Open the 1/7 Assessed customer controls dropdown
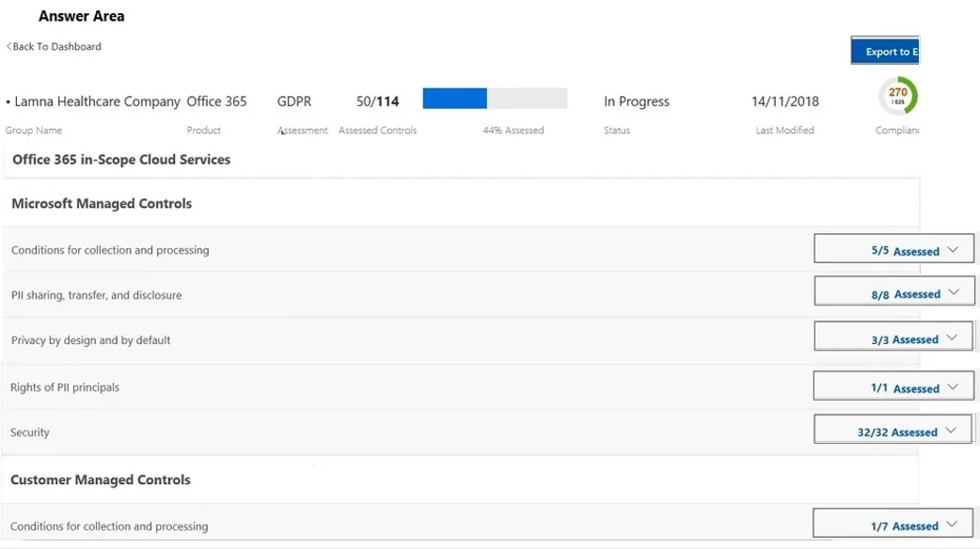Image resolution: width=980 pixels, height=549 pixels. point(893,523)
